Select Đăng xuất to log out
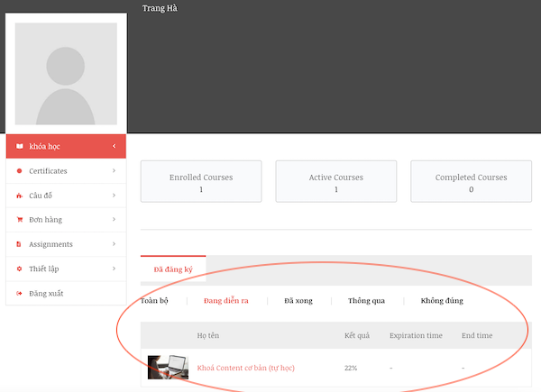Screen dimensions: 541x392 point(66,294)
